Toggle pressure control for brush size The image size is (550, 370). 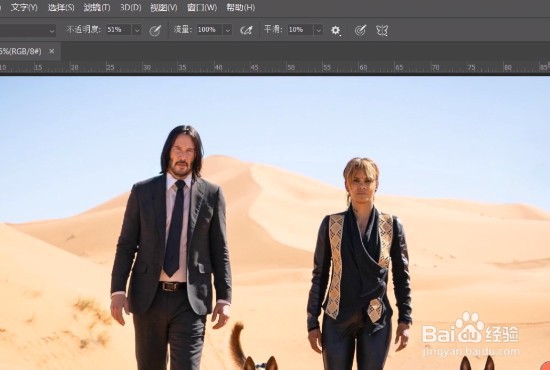360,31
